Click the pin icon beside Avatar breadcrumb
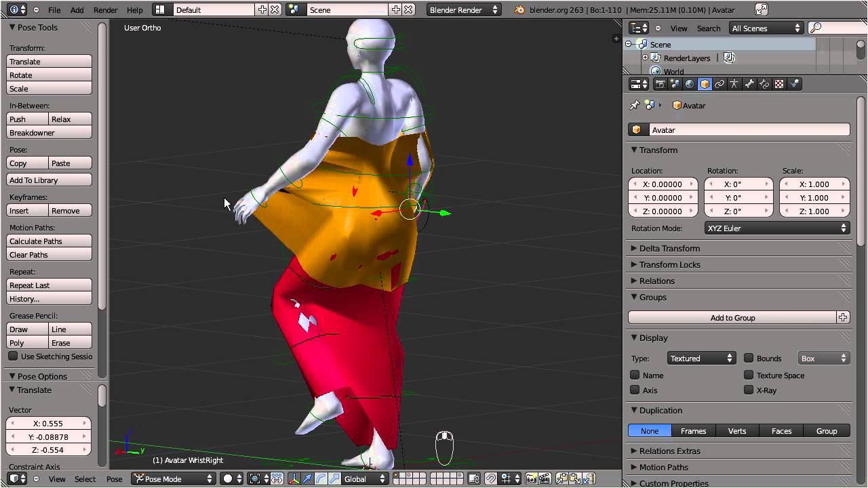The height and width of the screenshot is (488, 868). pyautogui.click(x=635, y=105)
